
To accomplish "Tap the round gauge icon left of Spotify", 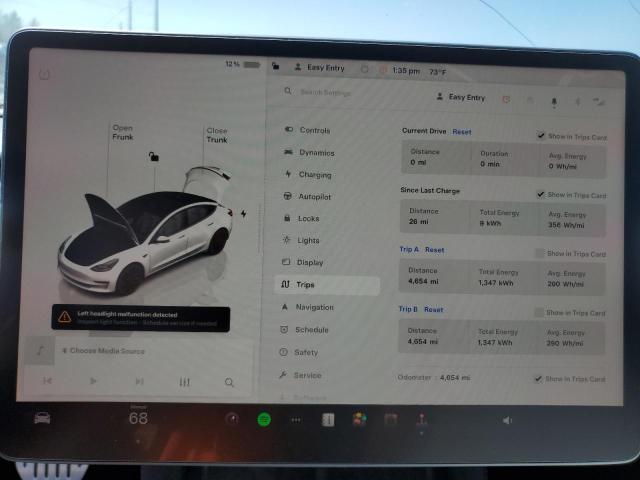I will [232, 419].
